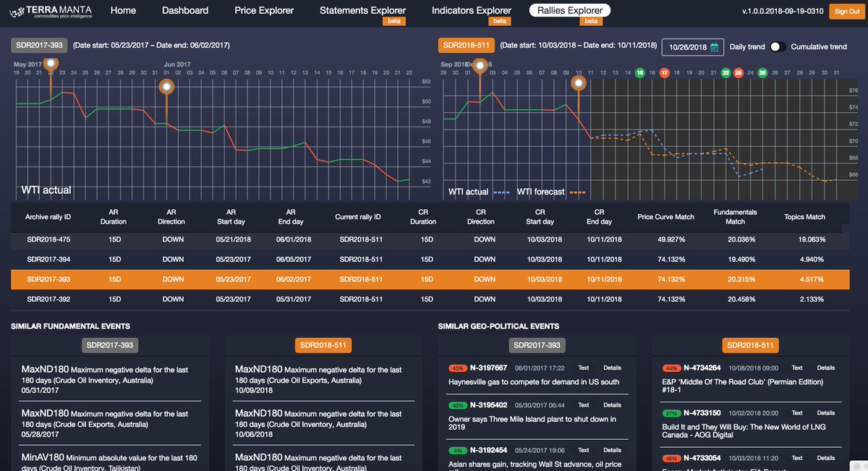Click the orange marker at Jun 01 on WTI chart
This screenshot has height=471, width=868.
pos(166,85)
